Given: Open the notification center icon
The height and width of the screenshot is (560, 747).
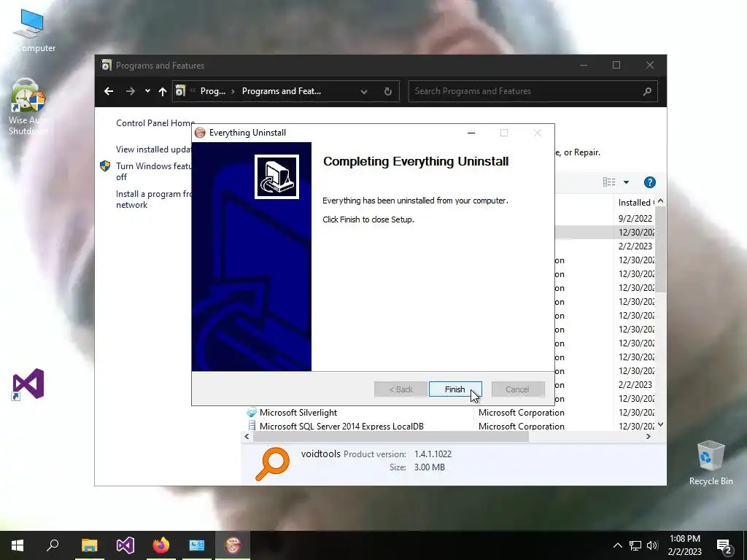Looking at the screenshot, I should click(x=724, y=546).
